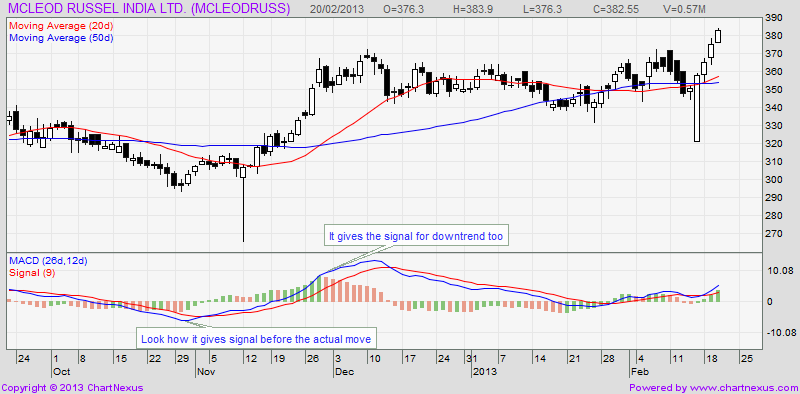
Task: Click the latest candlestick at 382.55 close
Action: [718, 36]
